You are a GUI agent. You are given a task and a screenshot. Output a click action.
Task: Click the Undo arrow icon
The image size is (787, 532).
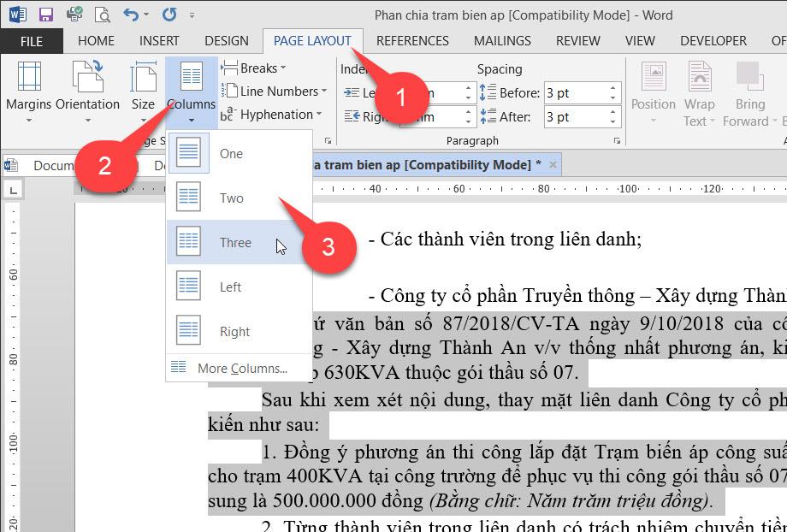coord(130,14)
